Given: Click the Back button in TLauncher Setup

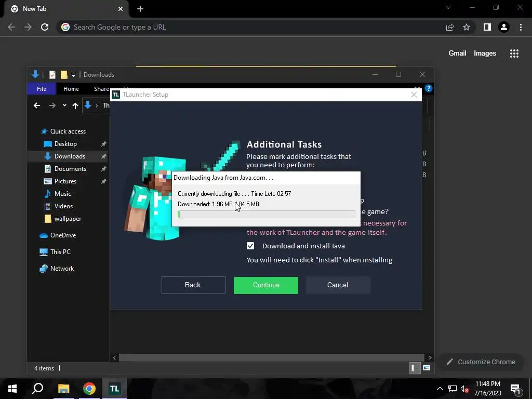Looking at the screenshot, I should point(193,285).
